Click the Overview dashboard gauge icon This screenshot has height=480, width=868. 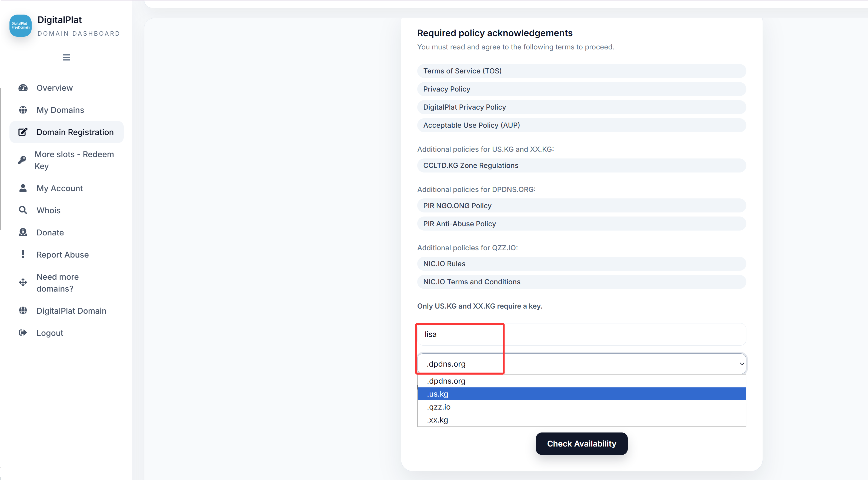[23, 88]
